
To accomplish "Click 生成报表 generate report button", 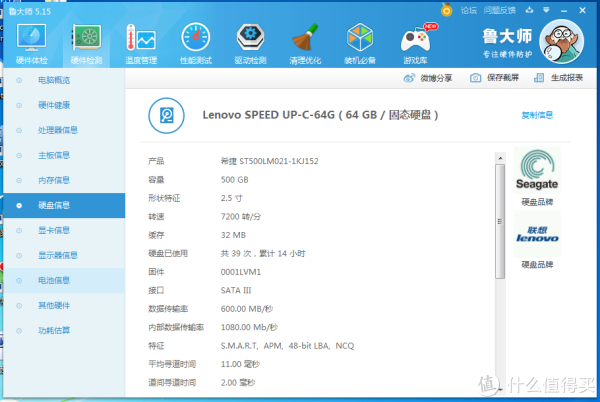I will pos(558,78).
